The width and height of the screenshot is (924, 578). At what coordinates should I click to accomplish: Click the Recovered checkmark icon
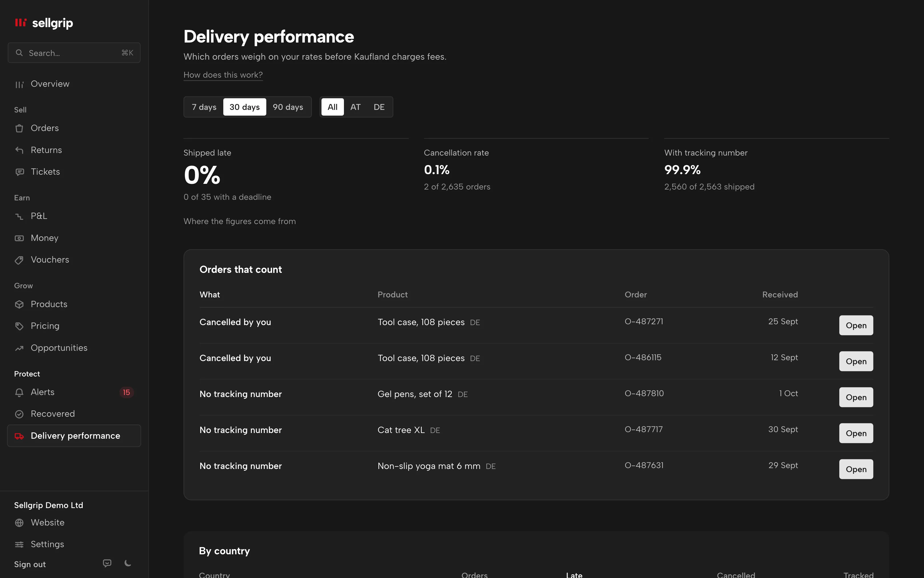pyautogui.click(x=19, y=414)
